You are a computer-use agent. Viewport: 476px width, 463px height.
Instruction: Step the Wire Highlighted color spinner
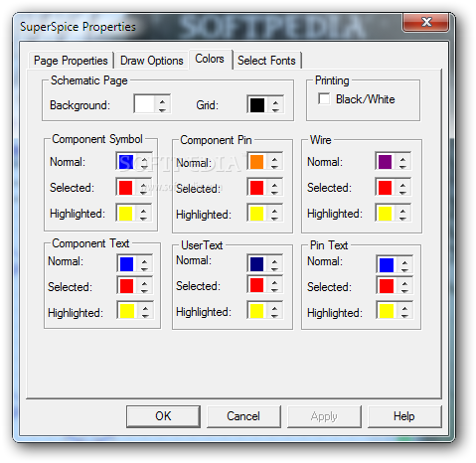(402, 214)
